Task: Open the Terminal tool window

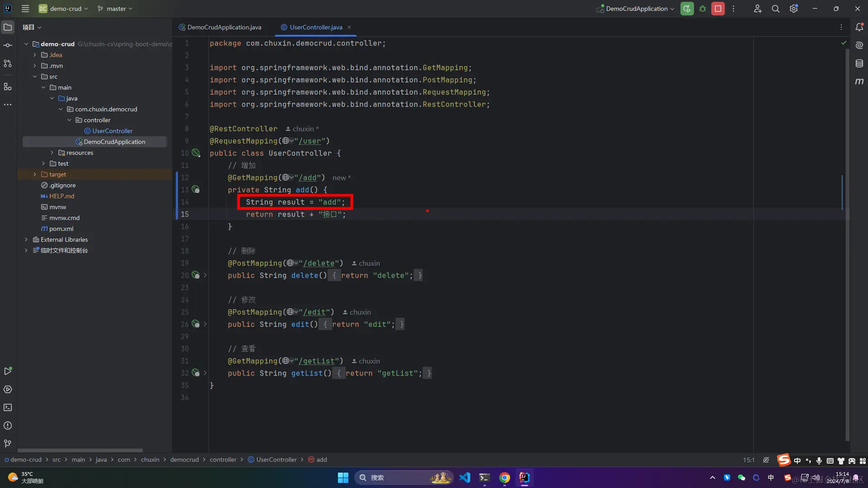Action: [x=8, y=407]
